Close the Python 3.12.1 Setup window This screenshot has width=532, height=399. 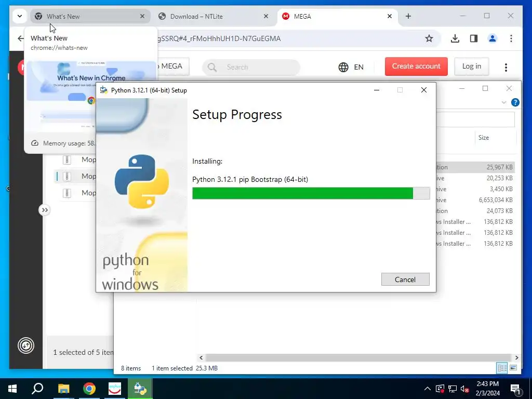pos(424,90)
